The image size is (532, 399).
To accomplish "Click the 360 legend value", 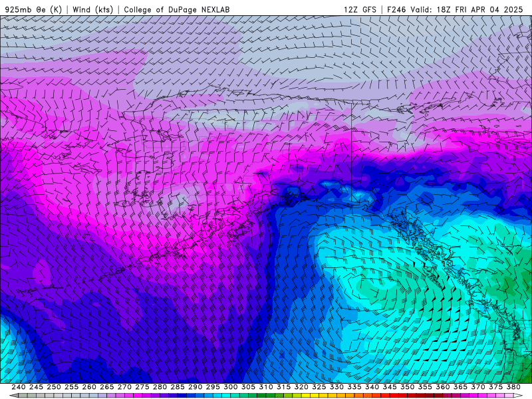I will click(442, 387).
